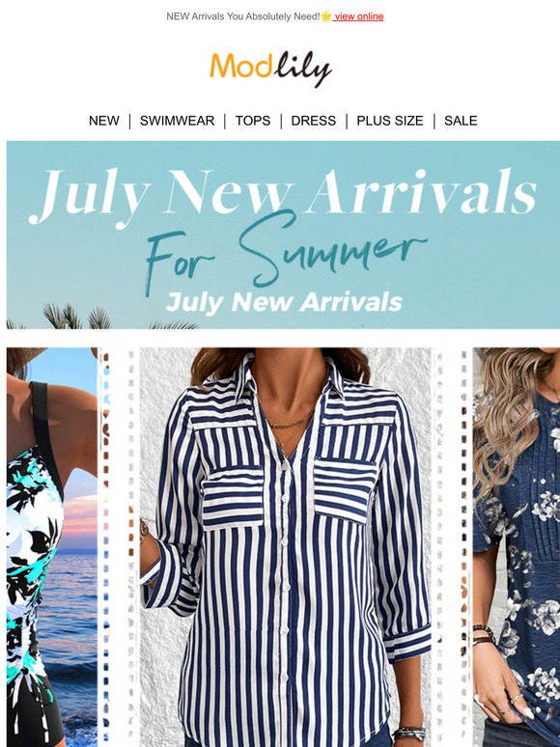Click the NEW Arrivals preheader text
This screenshot has width=560, height=747.
pos(243,16)
